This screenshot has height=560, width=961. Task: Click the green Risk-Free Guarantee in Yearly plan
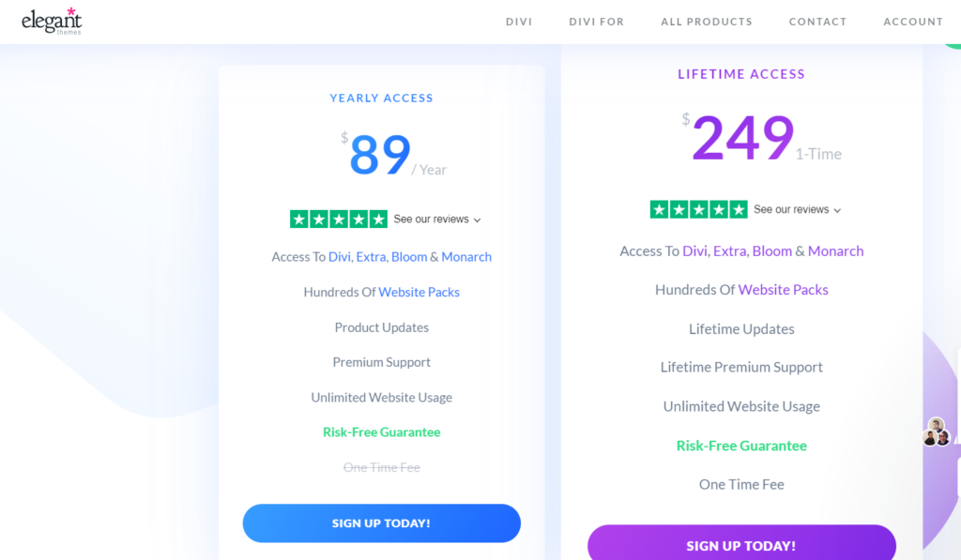381,432
